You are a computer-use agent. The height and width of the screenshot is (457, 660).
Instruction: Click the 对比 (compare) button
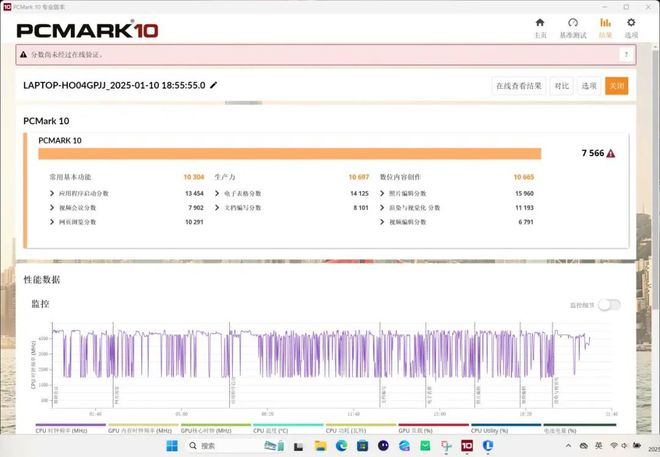562,86
